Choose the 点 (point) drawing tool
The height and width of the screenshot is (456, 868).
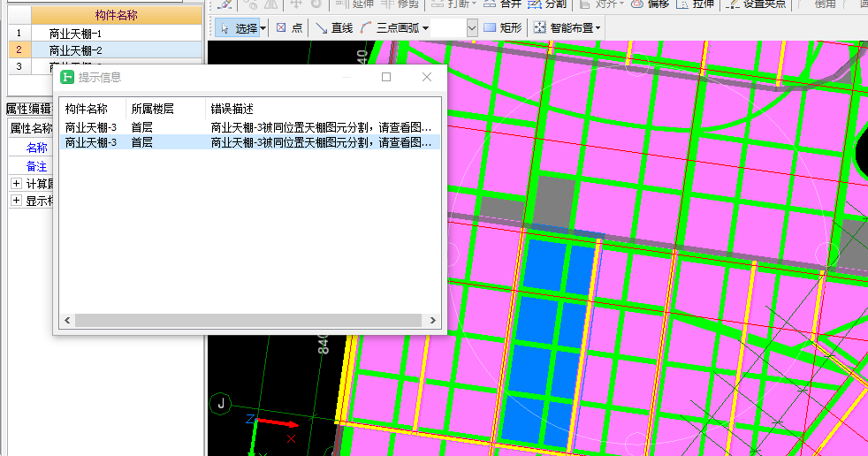coord(289,27)
